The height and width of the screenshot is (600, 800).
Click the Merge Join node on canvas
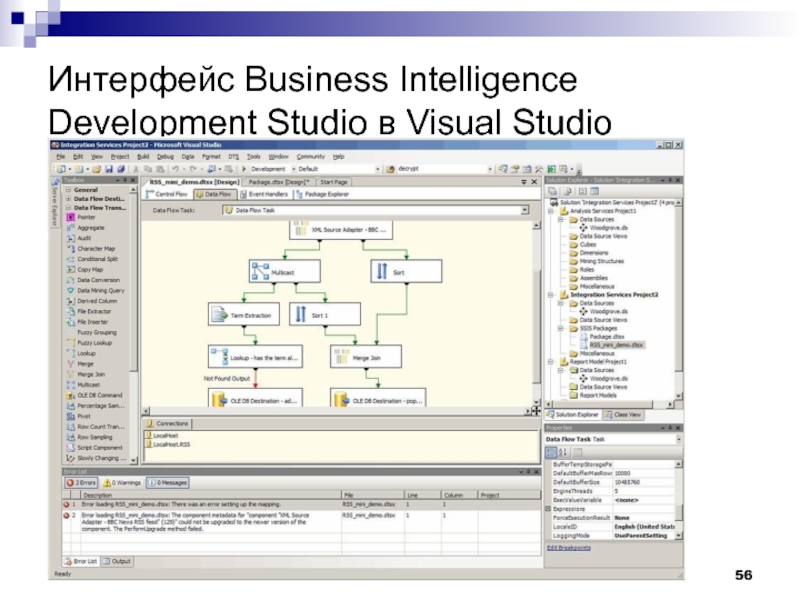(366, 357)
